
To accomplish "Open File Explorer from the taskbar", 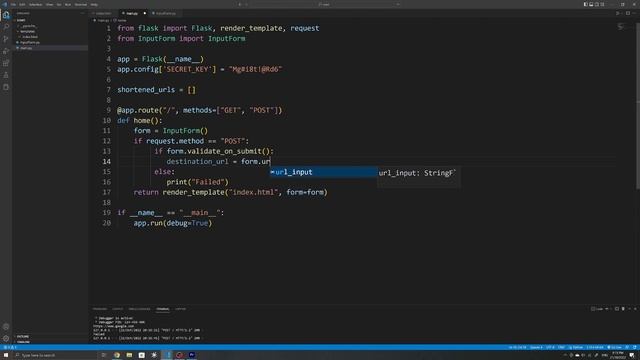I will pyautogui.click(x=129, y=355).
